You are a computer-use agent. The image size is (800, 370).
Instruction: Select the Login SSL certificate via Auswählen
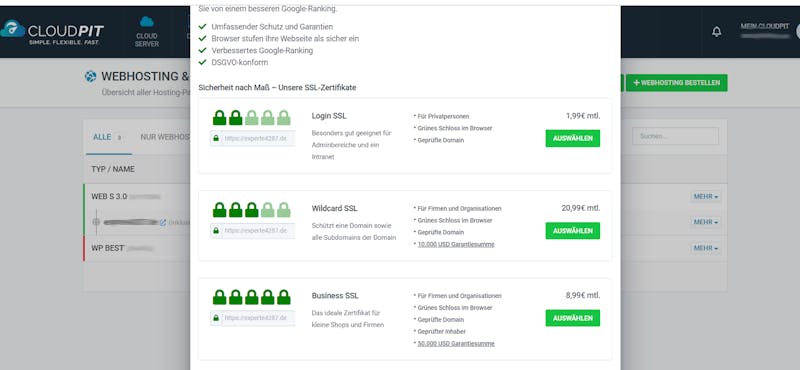(572, 138)
